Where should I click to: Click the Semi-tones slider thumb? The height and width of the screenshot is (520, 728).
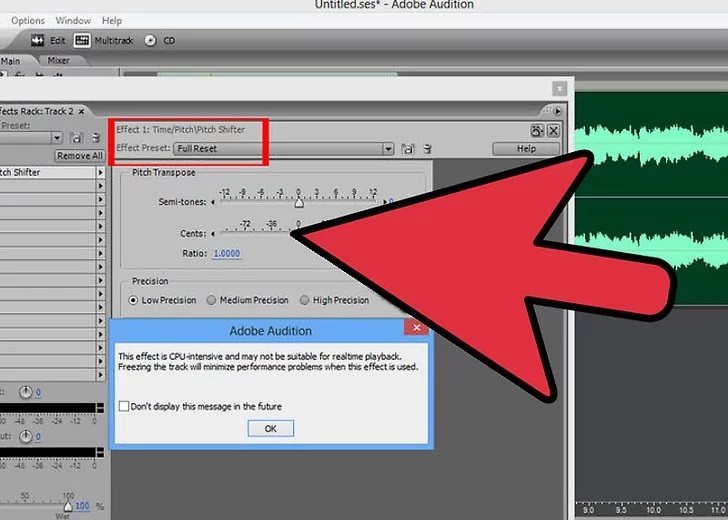299,203
